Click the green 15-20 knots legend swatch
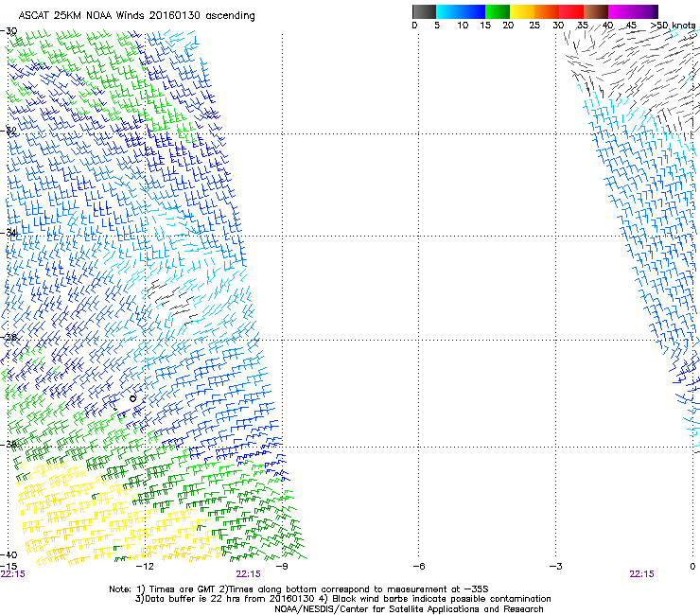 pyautogui.click(x=498, y=11)
